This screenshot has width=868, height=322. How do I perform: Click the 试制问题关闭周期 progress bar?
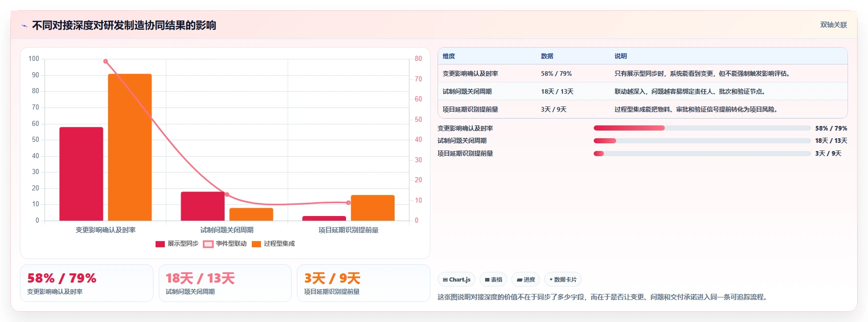tap(702, 141)
